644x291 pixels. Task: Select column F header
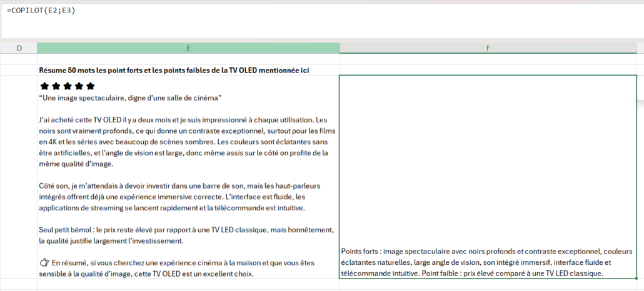point(488,48)
